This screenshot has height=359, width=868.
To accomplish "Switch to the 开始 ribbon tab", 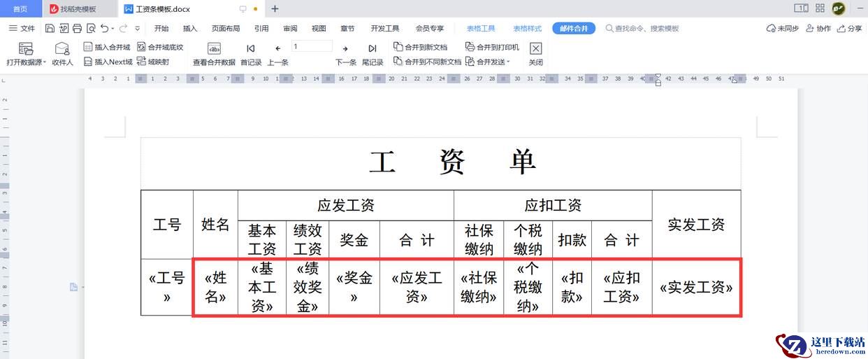I will pyautogui.click(x=161, y=29).
